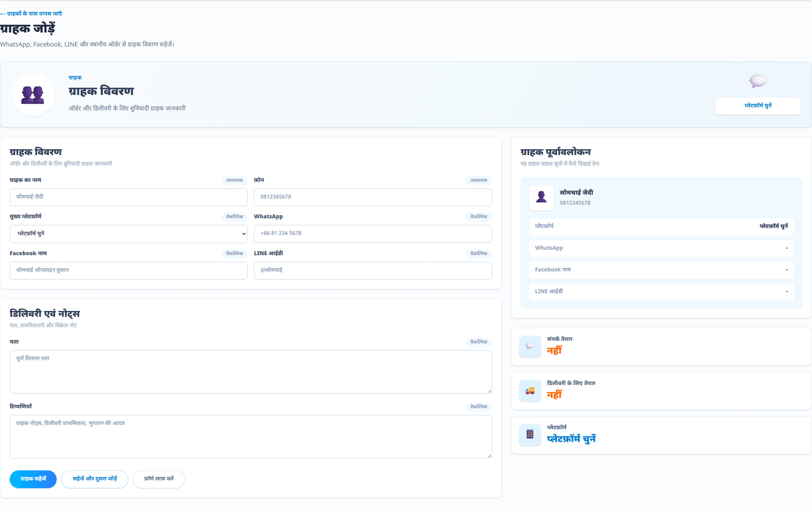812x513 pixels.
Task: Click the प्लेटफ़ॉर्म row in customer preview
Action: tap(661, 226)
